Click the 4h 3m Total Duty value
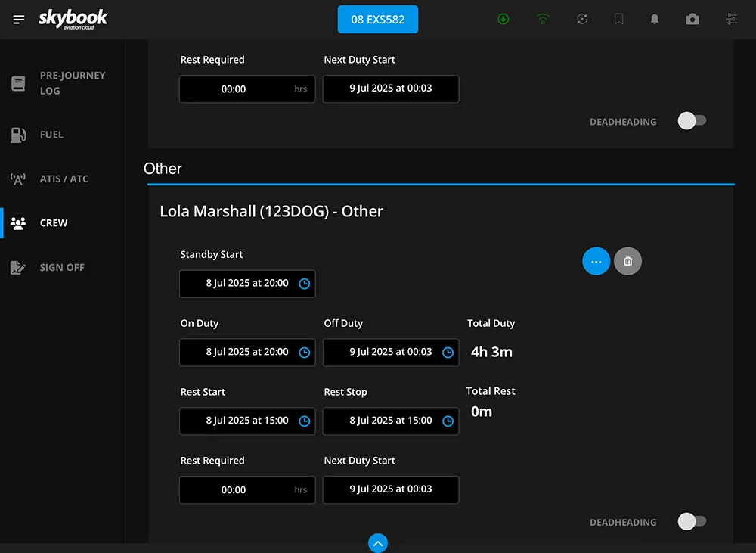This screenshot has height=553, width=756. 491,352
